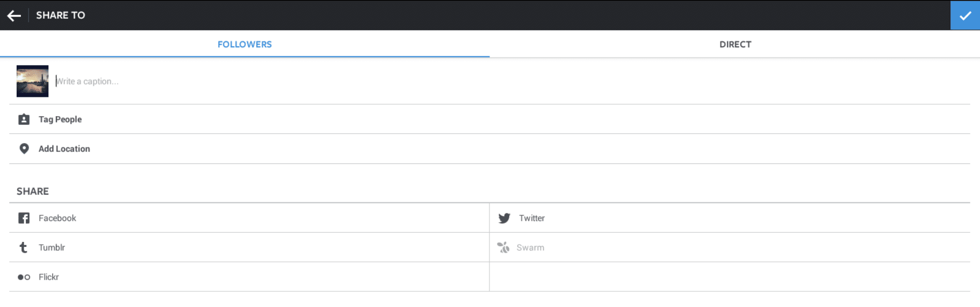Click the Tag People badge icon
980x307 pixels.
click(24, 119)
